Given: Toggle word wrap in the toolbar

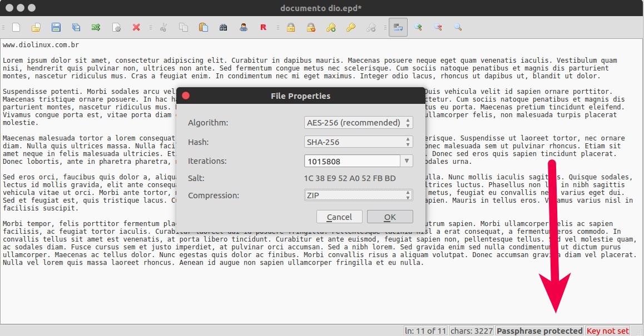Looking at the screenshot, I should point(397,27).
